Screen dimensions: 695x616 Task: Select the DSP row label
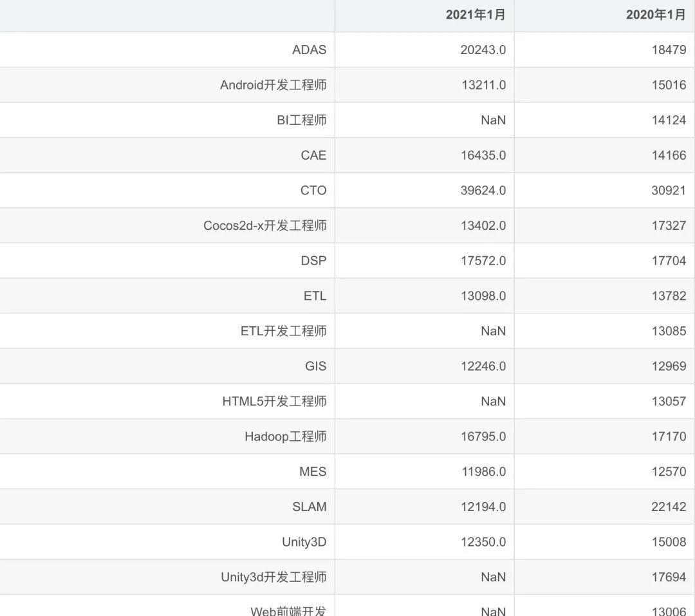[x=313, y=260]
